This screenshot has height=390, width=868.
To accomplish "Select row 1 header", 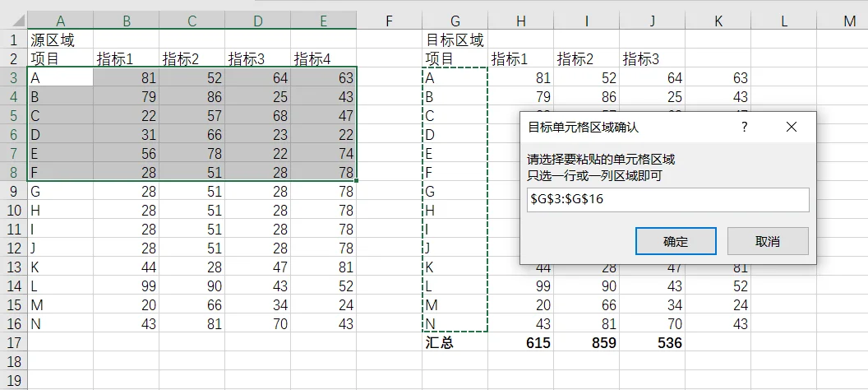I will point(13,39).
